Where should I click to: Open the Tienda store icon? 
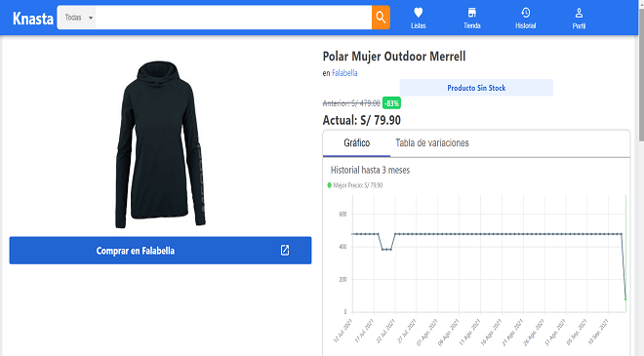pyautogui.click(x=472, y=13)
